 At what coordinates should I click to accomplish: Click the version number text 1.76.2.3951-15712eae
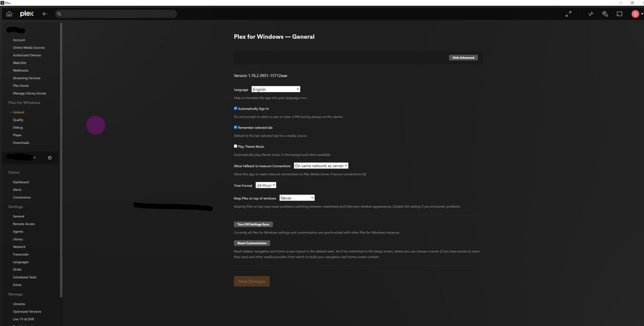pyautogui.click(x=267, y=76)
